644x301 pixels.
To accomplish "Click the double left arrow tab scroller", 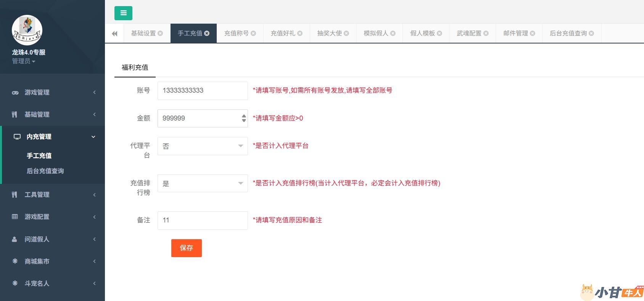I will tap(114, 34).
